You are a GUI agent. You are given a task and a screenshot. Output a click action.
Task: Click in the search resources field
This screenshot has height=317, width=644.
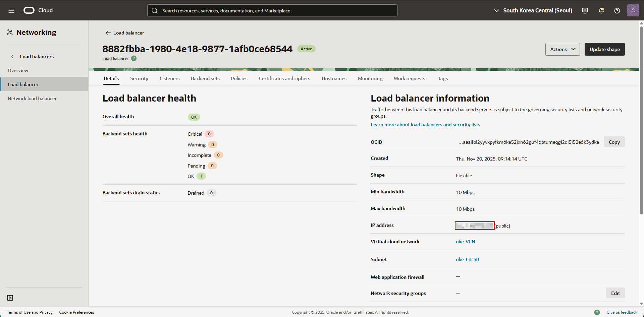point(272,11)
